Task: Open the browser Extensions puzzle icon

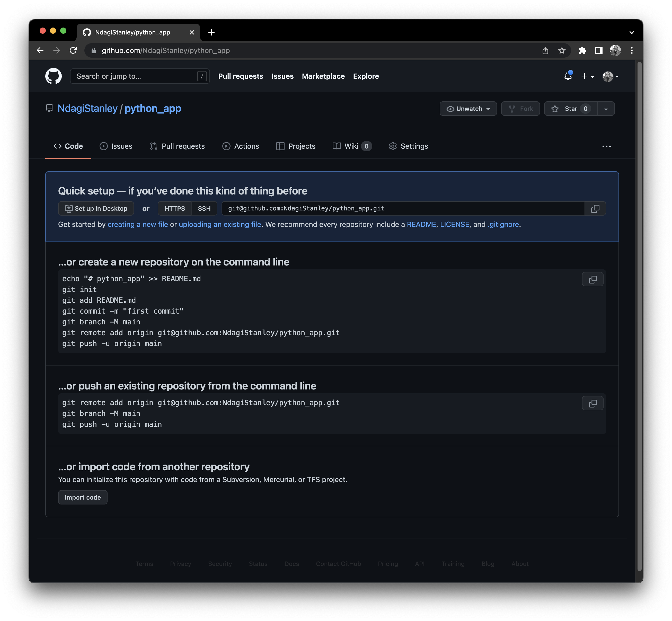Action: [x=582, y=50]
